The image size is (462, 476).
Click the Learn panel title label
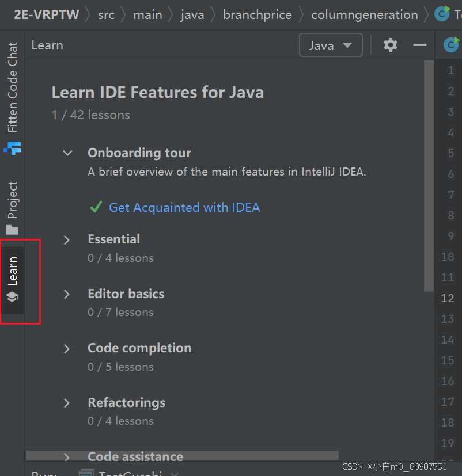(47, 45)
